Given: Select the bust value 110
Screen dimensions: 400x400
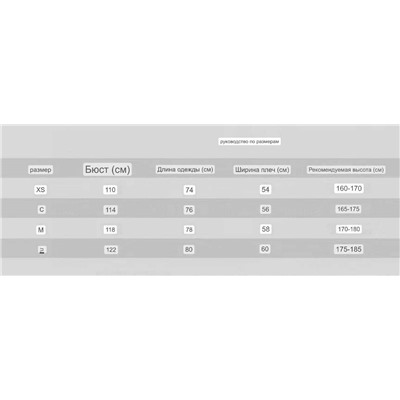Looking at the screenshot, I should pos(110,190).
